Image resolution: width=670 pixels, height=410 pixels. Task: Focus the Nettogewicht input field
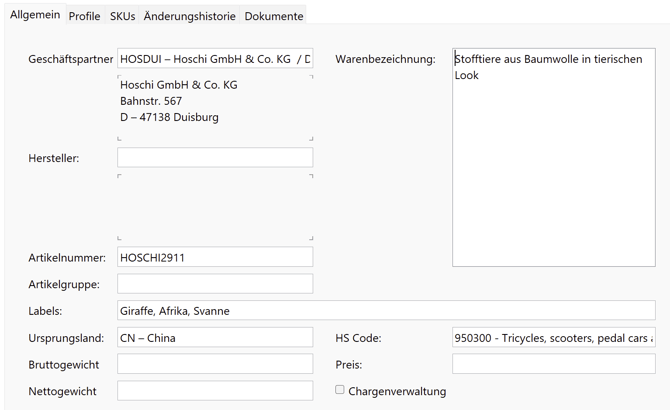[x=215, y=391]
